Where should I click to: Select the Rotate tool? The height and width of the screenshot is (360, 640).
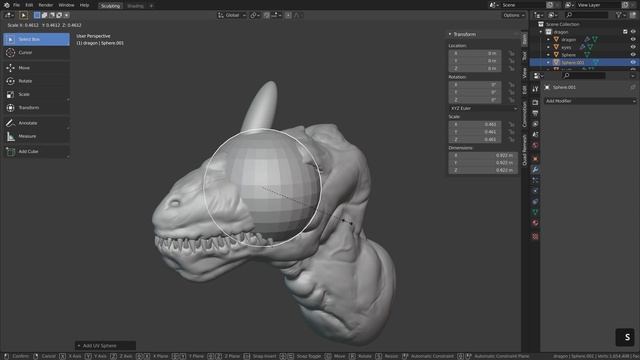point(36,81)
